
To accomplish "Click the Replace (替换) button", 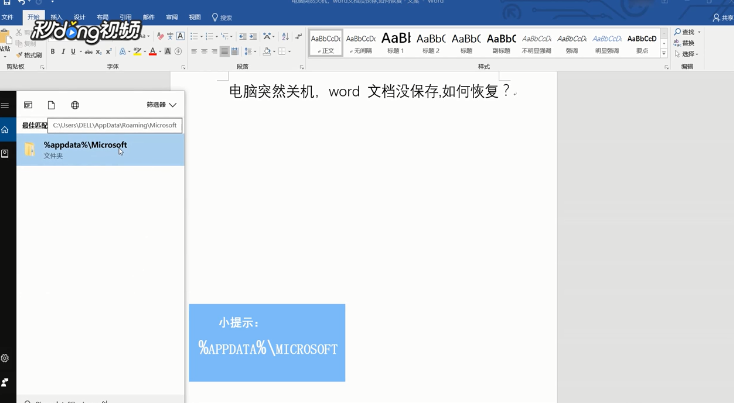I will point(684,43).
